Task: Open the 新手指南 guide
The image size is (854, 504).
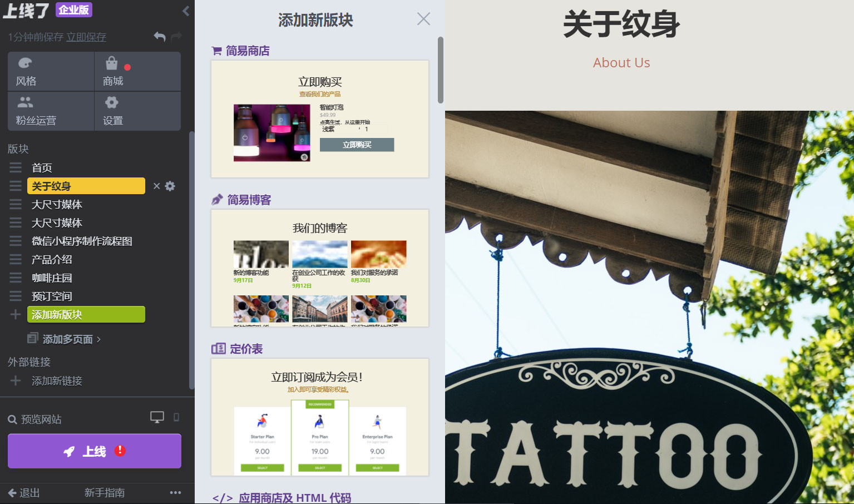Action: pyautogui.click(x=104, y=493)
